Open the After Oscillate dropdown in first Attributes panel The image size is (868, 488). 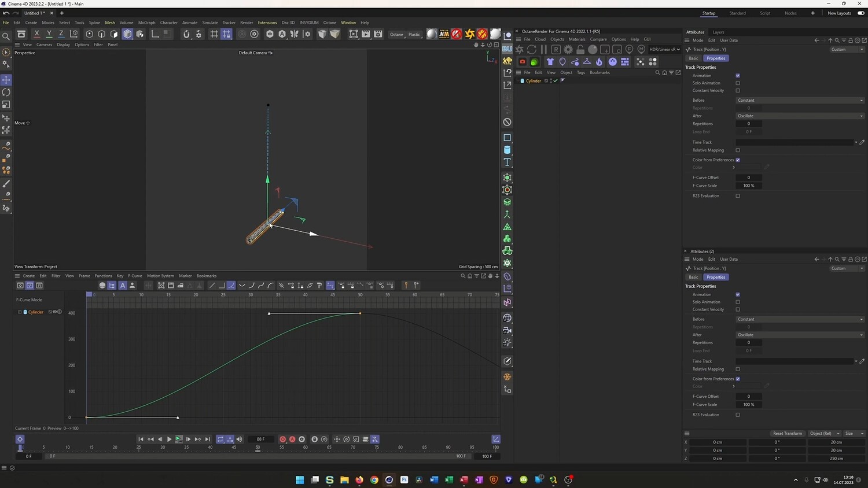pos(800,116)
